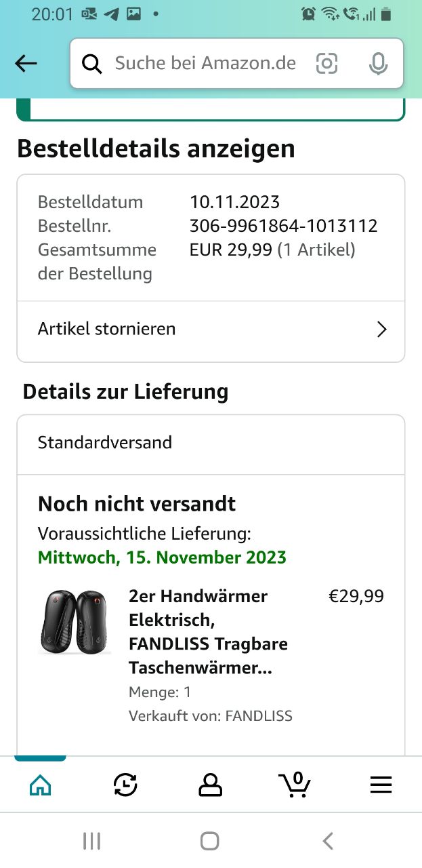
Task: Tap the search magnifier icon
Action: (92, 64)
